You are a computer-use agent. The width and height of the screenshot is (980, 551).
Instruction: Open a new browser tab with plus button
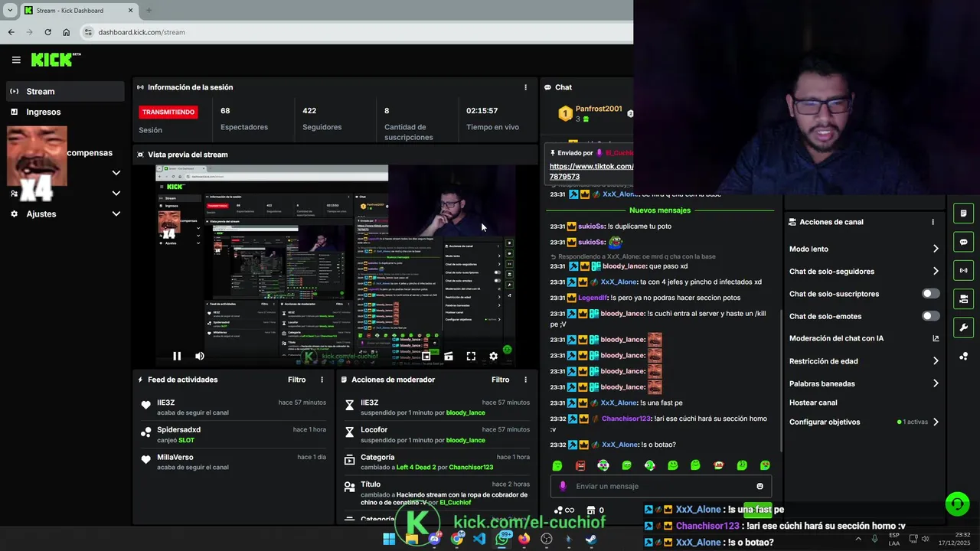(x=149, y=11)
